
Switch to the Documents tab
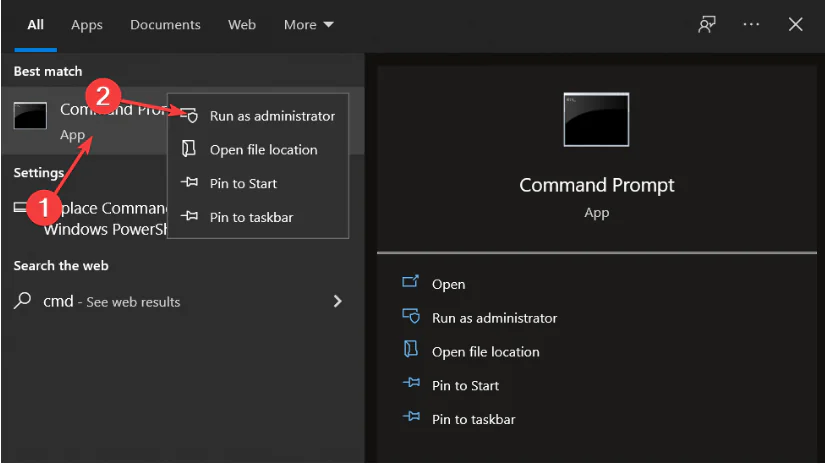tap(165, 25)
